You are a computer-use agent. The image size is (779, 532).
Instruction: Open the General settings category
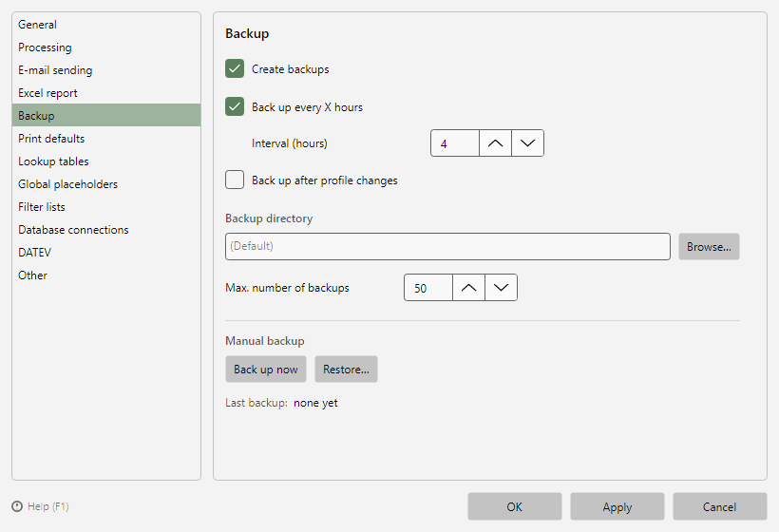tap(106, 25)
